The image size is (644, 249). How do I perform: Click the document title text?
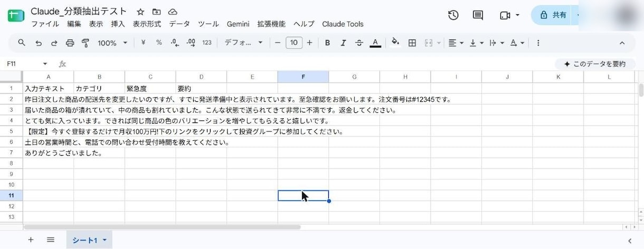coord(79,11)
